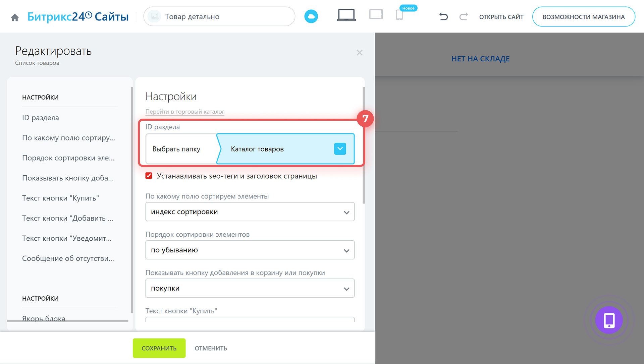Click the green Сохранить button
The image size is (644, 364).
tap(159, 348)
